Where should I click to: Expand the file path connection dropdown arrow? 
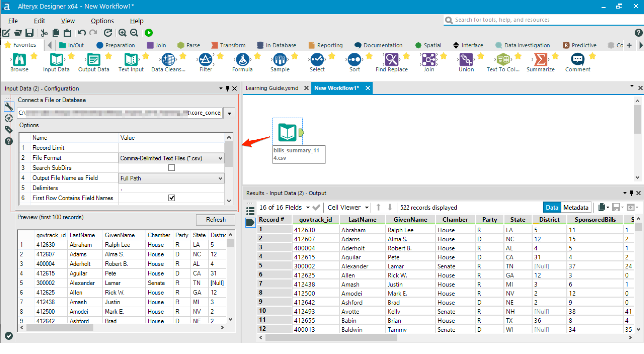(229, 113)
